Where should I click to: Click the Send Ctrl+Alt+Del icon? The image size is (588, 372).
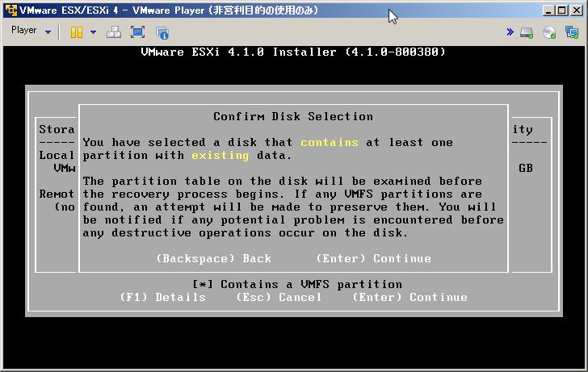click(114, 32)
